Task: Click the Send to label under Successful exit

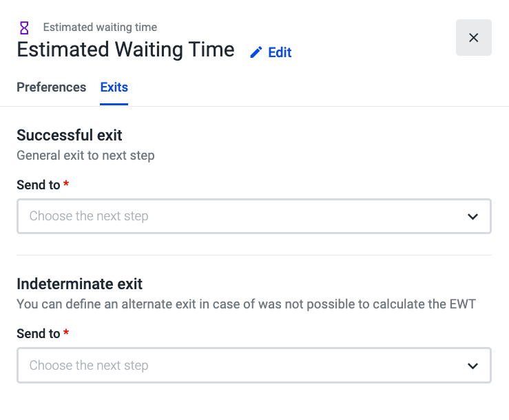Action: tap(39, 185)
